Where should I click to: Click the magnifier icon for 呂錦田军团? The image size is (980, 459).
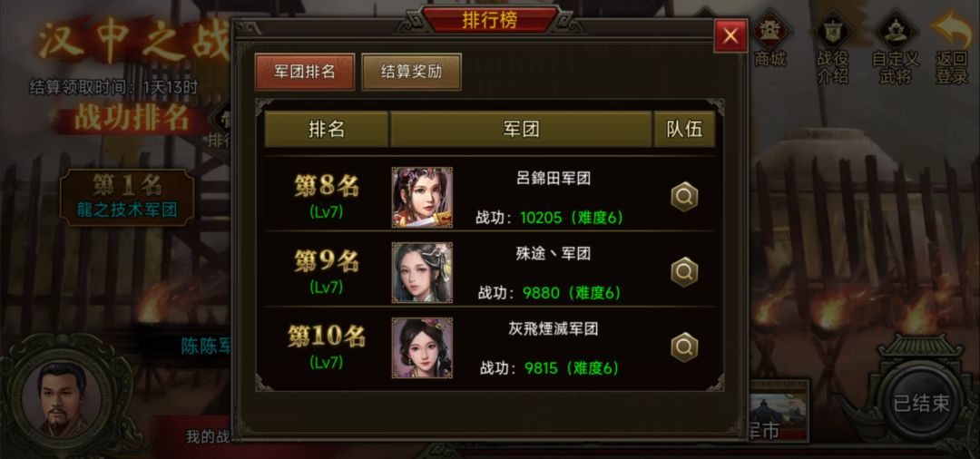click(684, 197)
